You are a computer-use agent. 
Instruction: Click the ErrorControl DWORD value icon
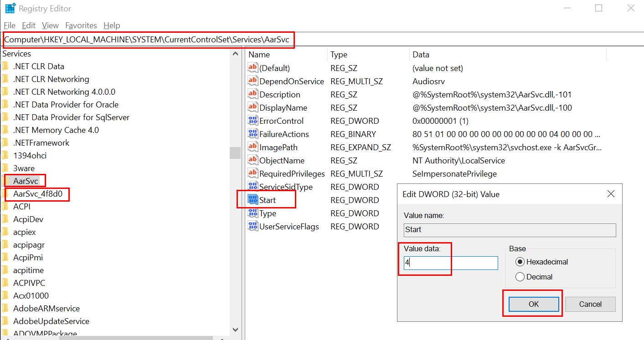click(252, 121)
